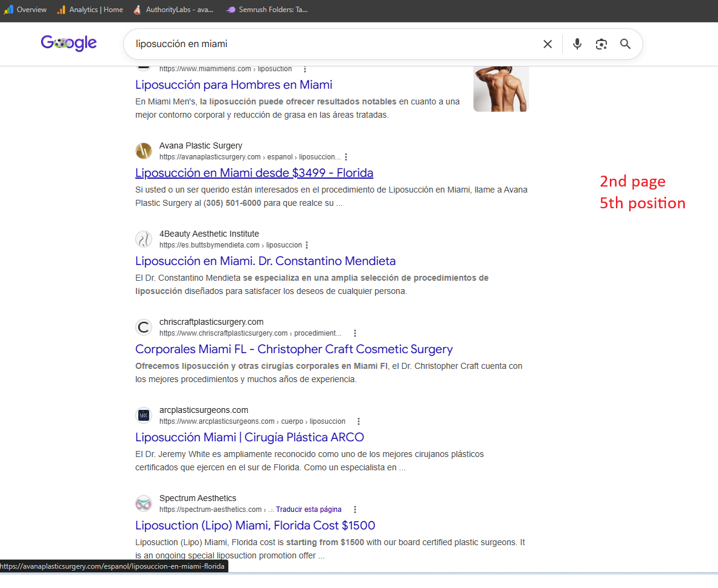Viewport: 718px width, 588px height.
Task: Clear the search query with the X icon
Action: coord(548,44)
